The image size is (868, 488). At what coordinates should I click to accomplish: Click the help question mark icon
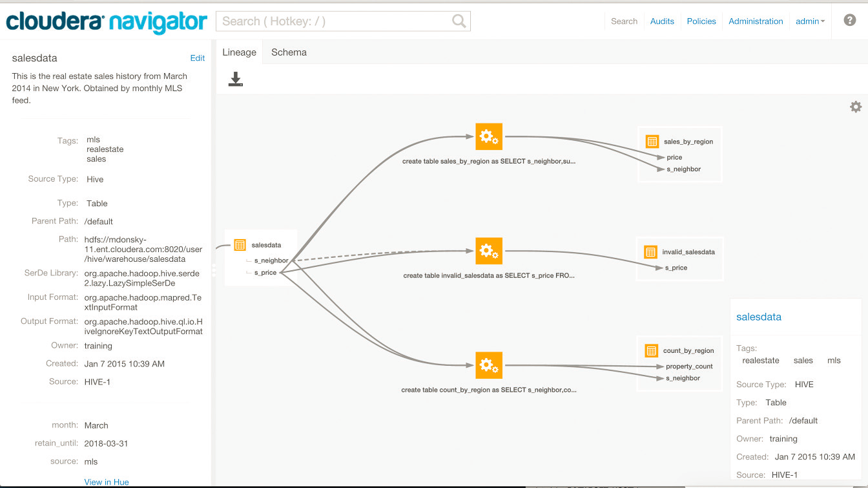click(x=850, y=20)
